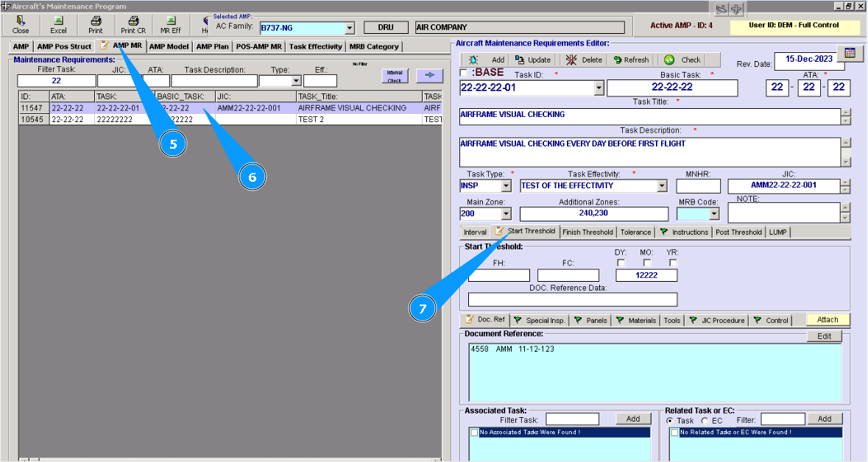Open the Task ID dropdown
This screenshot has height=462, width=868.
599,88
